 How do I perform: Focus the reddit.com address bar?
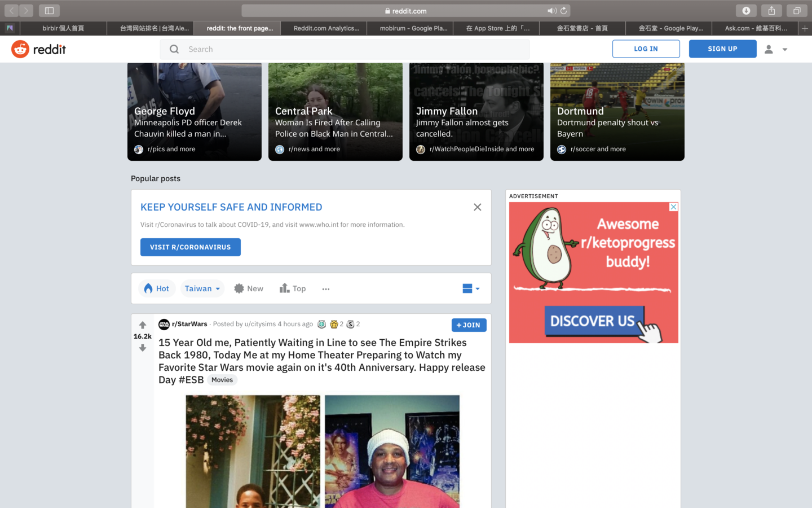click(406, 11)
